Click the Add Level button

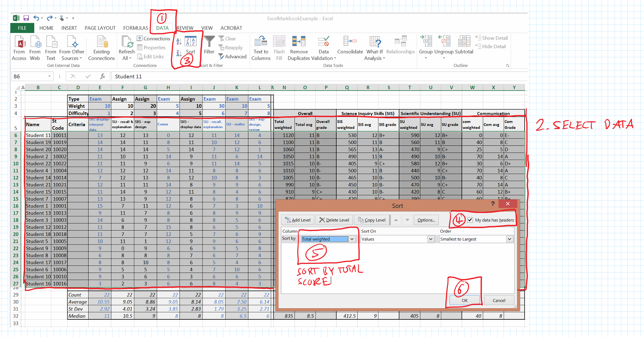click(x=298, y=220)
